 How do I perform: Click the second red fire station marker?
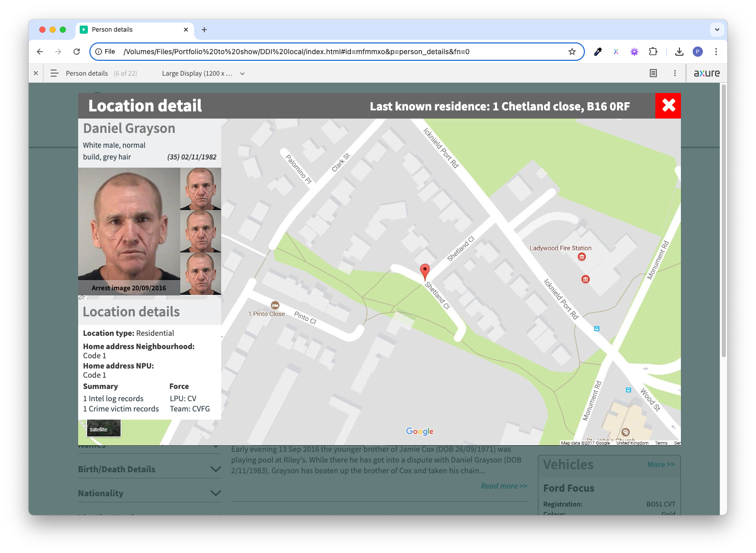click(x=585, y=279)
